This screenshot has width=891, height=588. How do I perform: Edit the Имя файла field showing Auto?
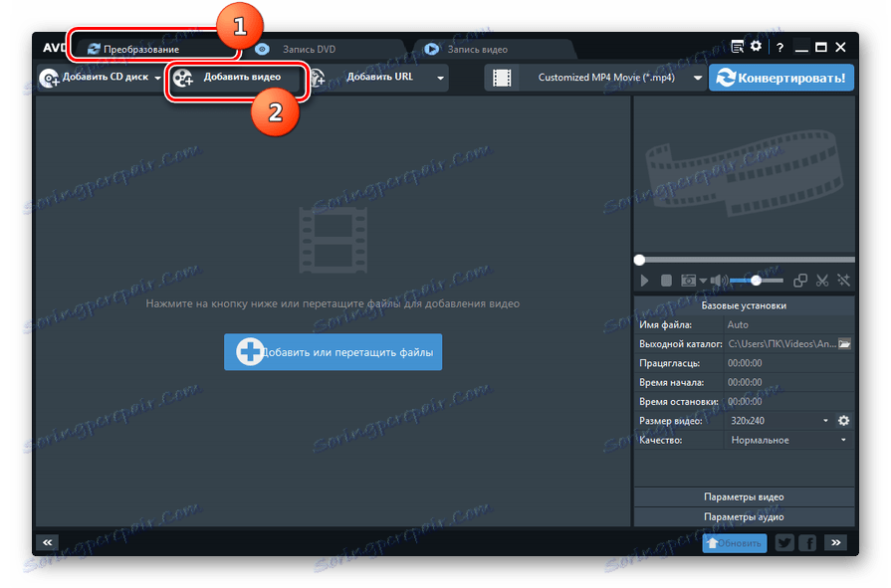(788, 325)
